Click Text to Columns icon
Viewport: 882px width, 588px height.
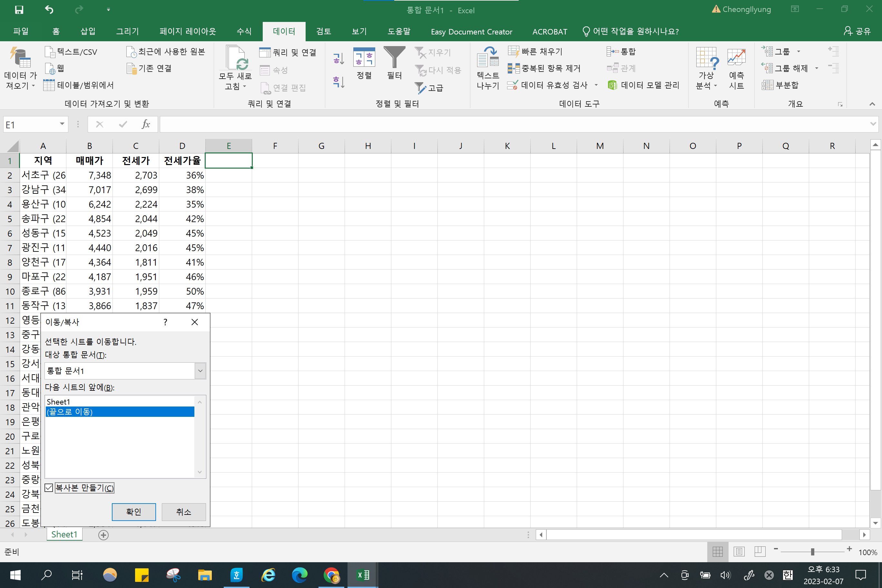tap(487, 58)
